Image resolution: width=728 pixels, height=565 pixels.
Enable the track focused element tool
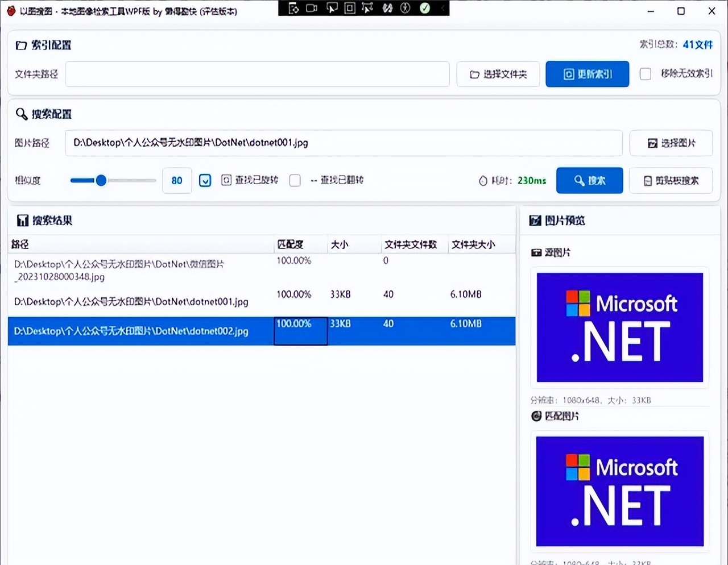pos(368,8)
